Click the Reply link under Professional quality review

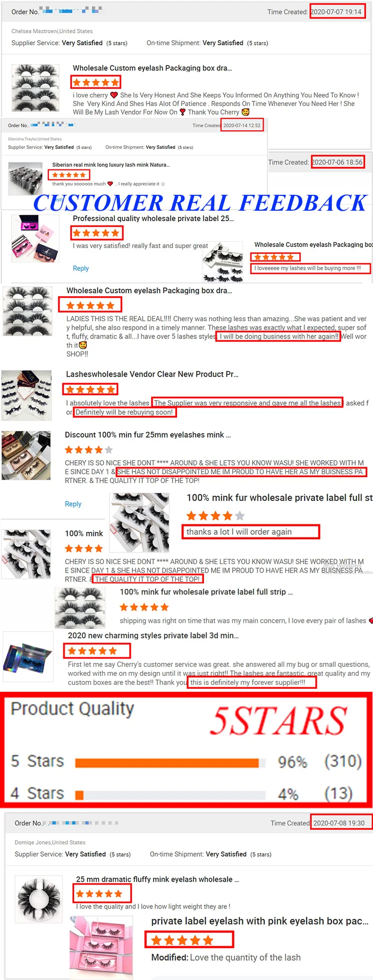(x=81, y=268)
